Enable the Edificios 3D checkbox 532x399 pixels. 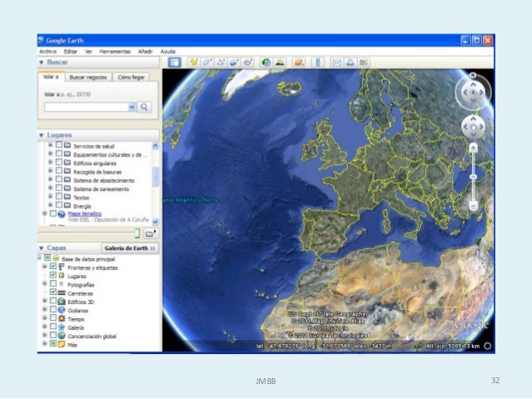(53, 301)
